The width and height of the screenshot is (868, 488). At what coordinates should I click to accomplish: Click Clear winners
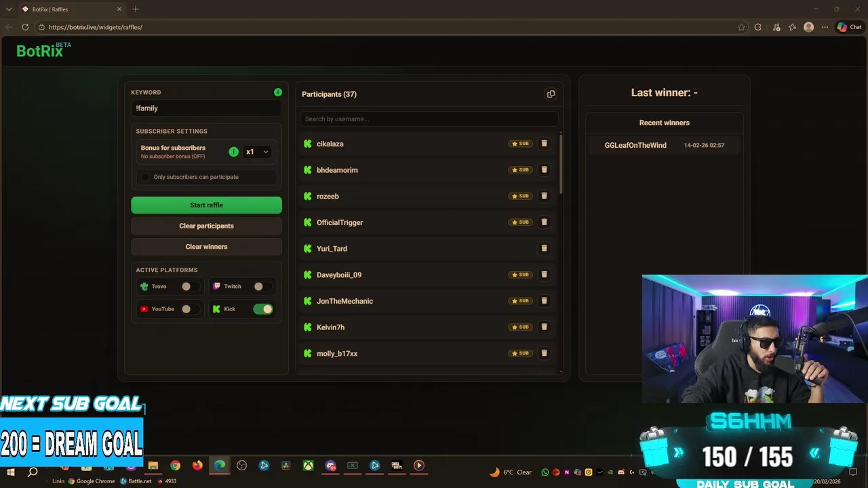(206, 247)
